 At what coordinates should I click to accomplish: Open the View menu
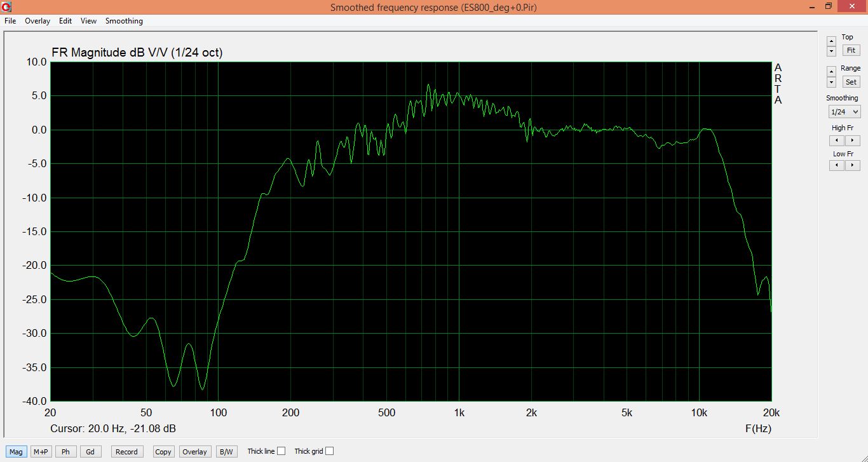coord(88,21)
